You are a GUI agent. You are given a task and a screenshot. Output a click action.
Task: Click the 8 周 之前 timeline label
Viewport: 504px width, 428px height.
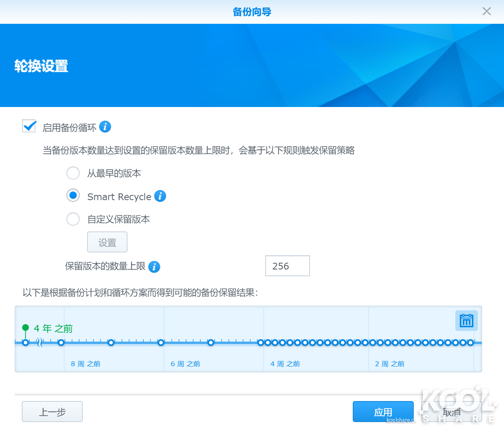(86, 364)
